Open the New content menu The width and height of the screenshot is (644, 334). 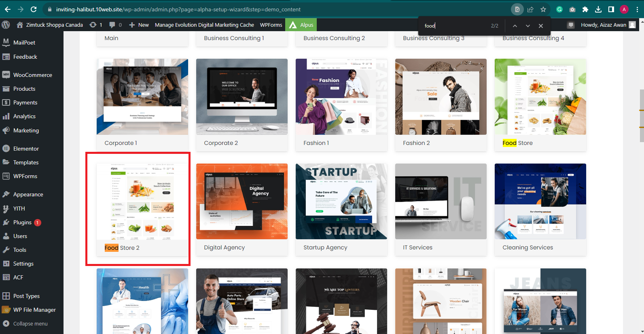[139, 25]
